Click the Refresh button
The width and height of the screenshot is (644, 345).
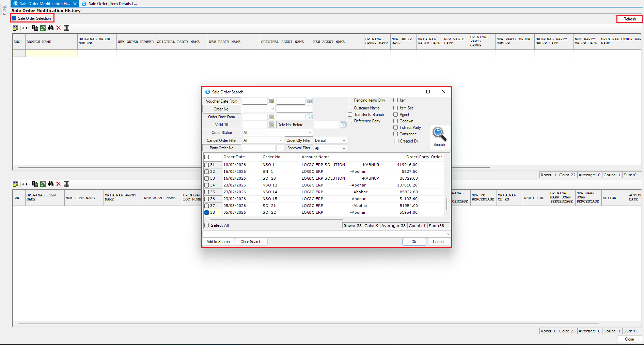point(629,19)
